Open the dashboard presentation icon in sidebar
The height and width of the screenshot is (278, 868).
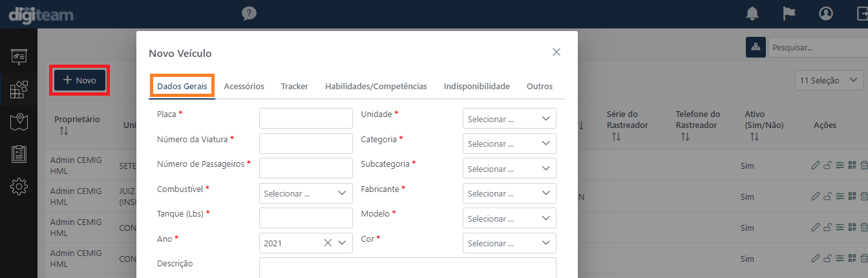pyautogui.click(x=19, y=56)
